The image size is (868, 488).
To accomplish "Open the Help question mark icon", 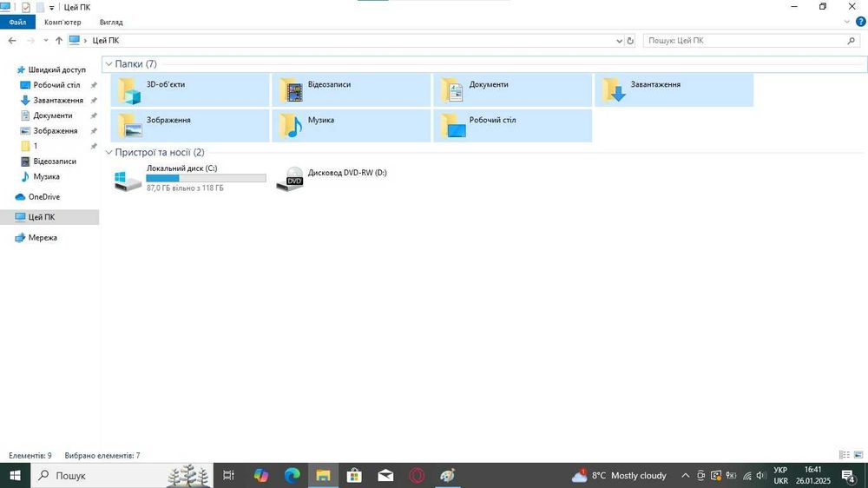I will click(861, 22).
